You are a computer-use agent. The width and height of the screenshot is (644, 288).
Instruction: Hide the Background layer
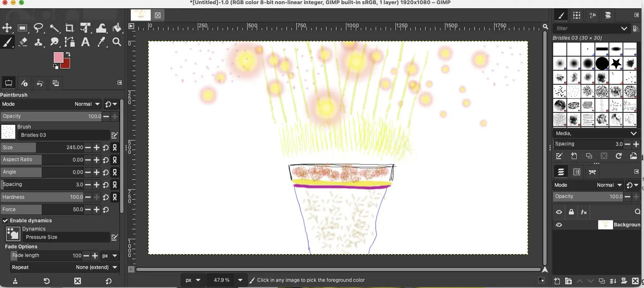click(x=559, y=225)
